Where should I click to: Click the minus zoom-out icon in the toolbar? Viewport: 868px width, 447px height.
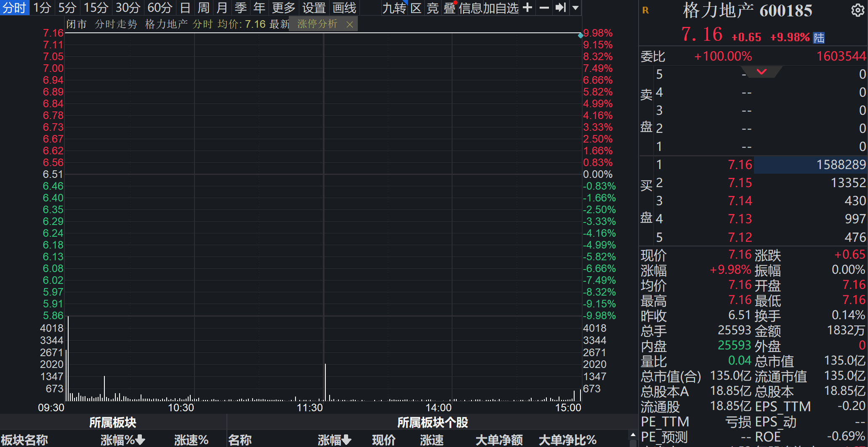544,8
